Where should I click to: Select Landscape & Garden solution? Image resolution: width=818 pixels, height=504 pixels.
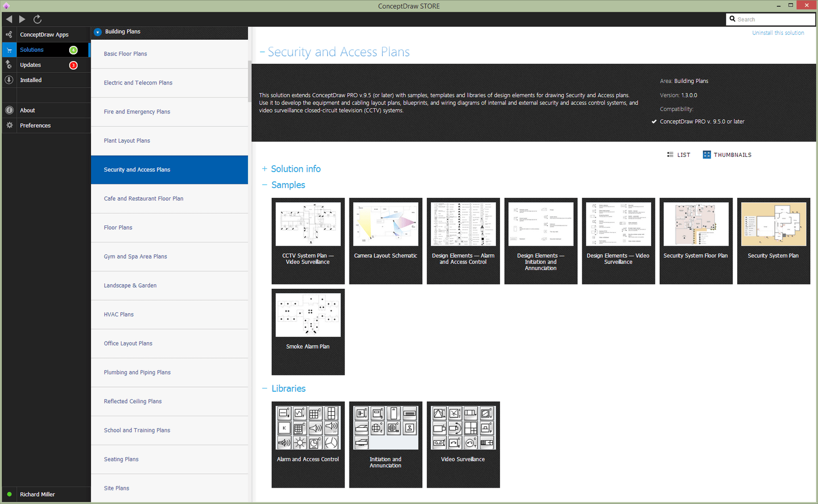(170, 286)
